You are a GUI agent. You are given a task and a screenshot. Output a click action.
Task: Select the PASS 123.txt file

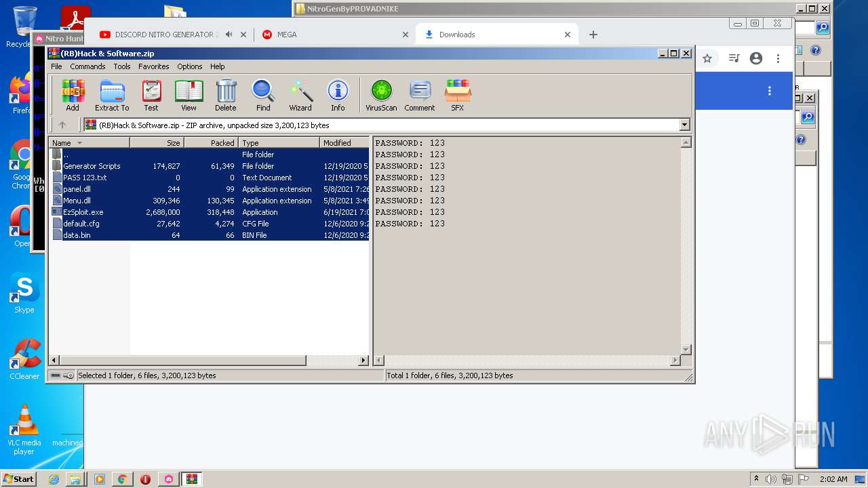tap(210, 178)
